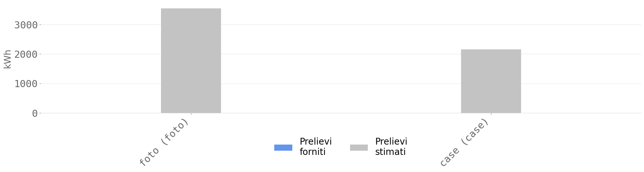Click the kWh y-axis title

[7, 59]
